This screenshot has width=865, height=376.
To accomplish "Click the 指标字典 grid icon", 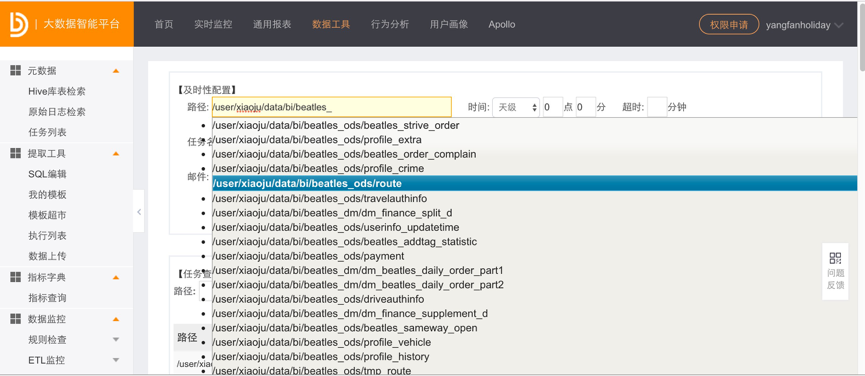I will pyautogui.click(x=15, y=277).
